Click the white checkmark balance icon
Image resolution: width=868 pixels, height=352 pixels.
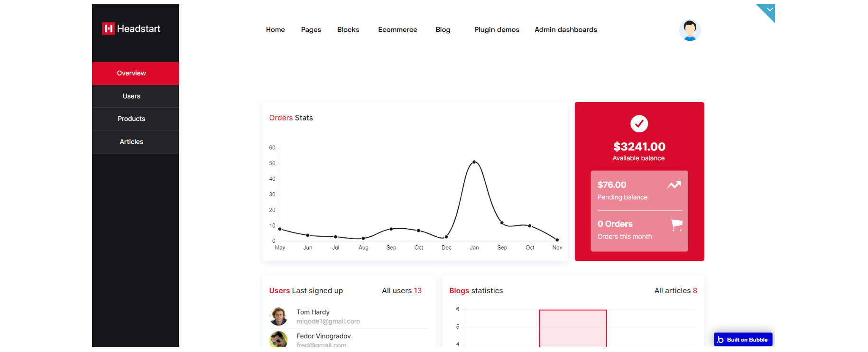tap(639, 124)
